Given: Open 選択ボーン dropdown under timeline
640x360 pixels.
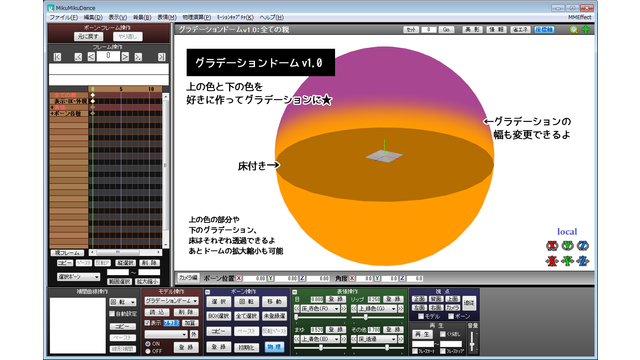Looking at the screenshot, I should pyautogui.click(x=78, y=277).
